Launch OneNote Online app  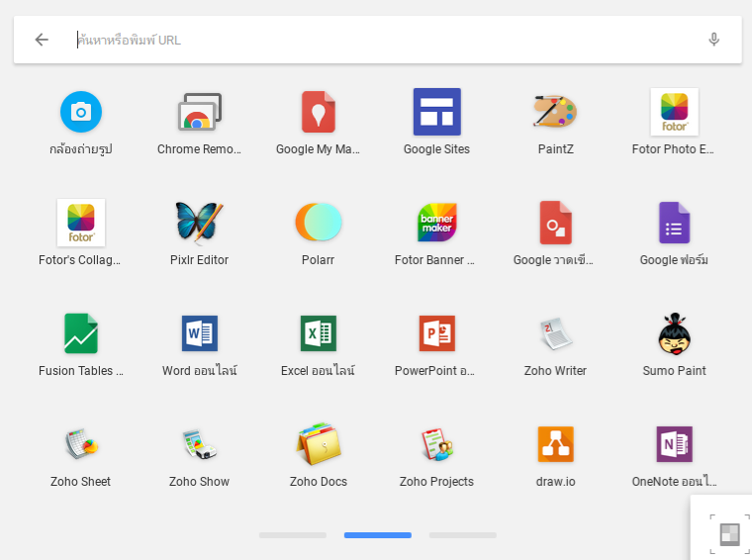(x=674, y=444)
